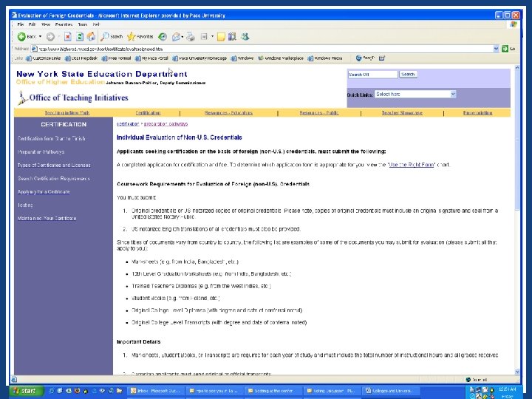
Task: Open the Tools menu
Action: pos(83,24)
